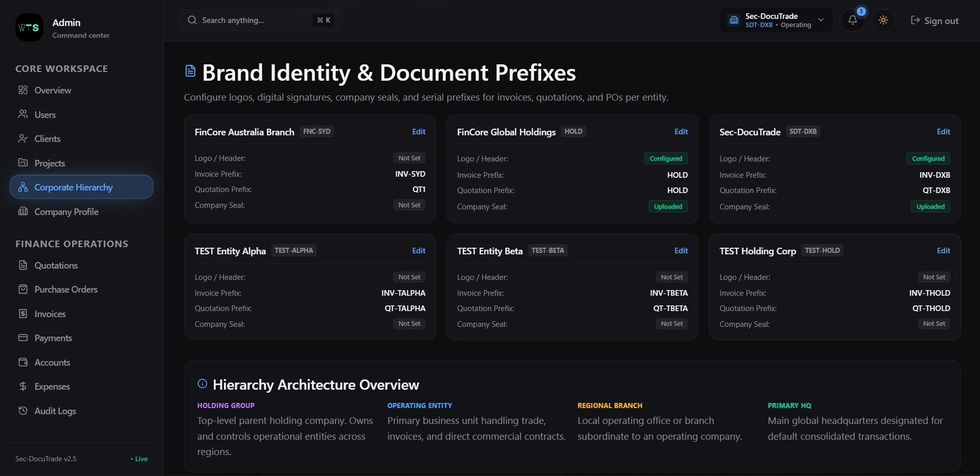Click the QT-TALPHA quotation prefix value
Viewport: 980px width, 476px height.
pyautogui.click(x=405, y=308)
